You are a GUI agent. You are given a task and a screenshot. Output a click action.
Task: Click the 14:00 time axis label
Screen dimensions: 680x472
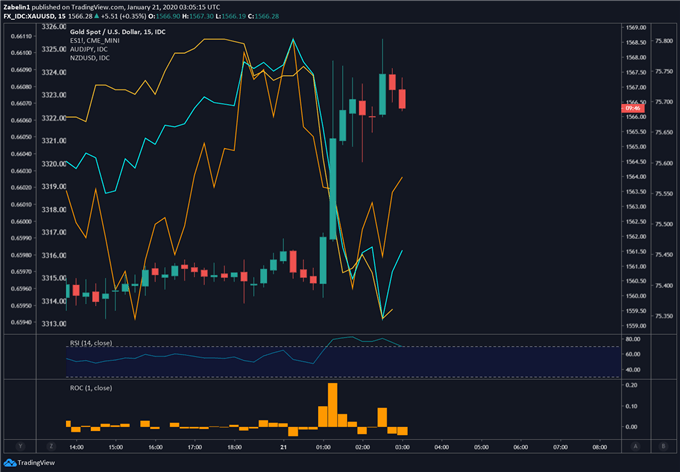[x=76, y=447]
